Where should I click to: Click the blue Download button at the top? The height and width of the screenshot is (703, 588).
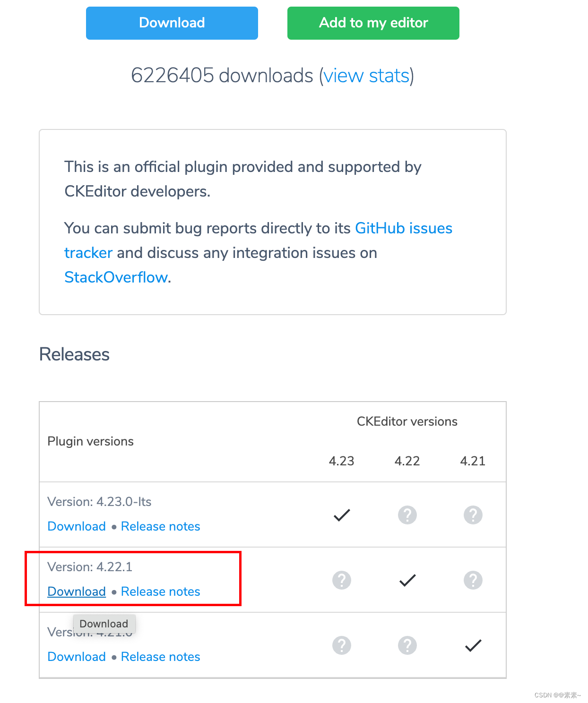coord(172,23)
